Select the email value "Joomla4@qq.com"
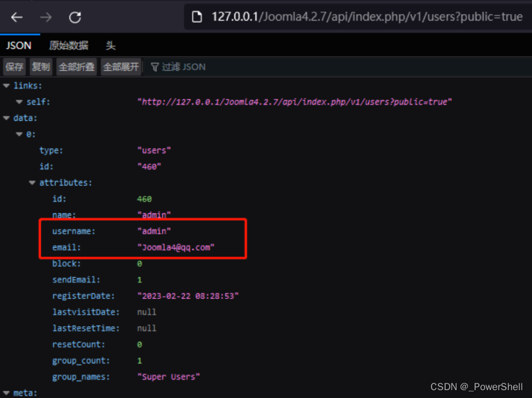This screenshot has width=532, height=398. tap(176, 248)
